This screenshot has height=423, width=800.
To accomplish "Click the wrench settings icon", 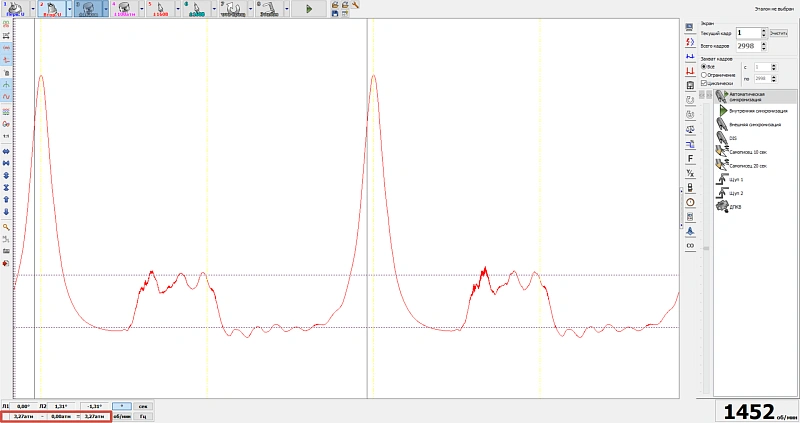I will click(355, 5).
